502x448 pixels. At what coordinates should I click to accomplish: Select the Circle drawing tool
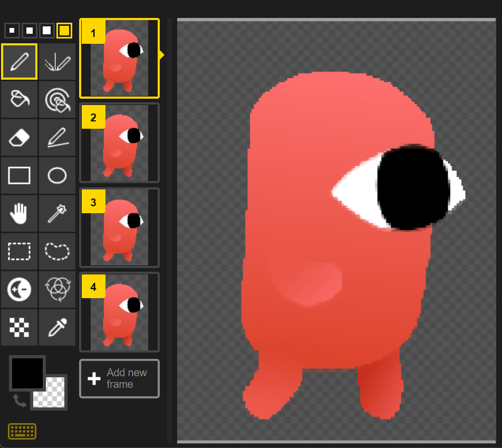click(57, 175)
